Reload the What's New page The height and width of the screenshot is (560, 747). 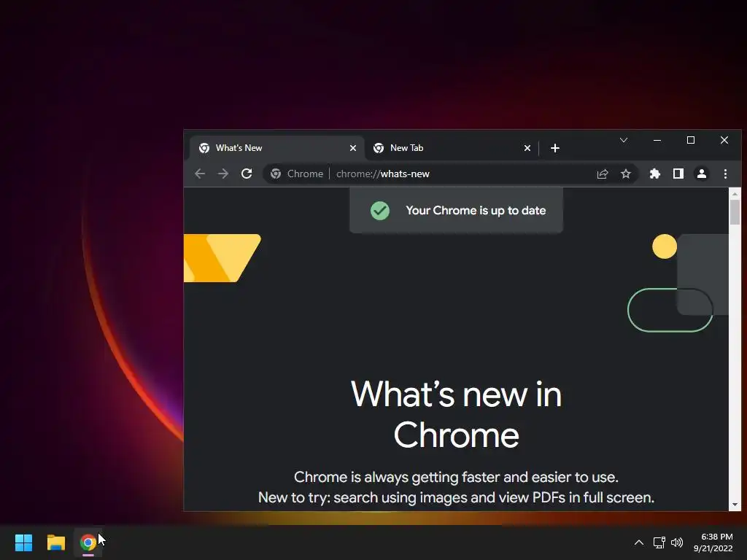247,174
